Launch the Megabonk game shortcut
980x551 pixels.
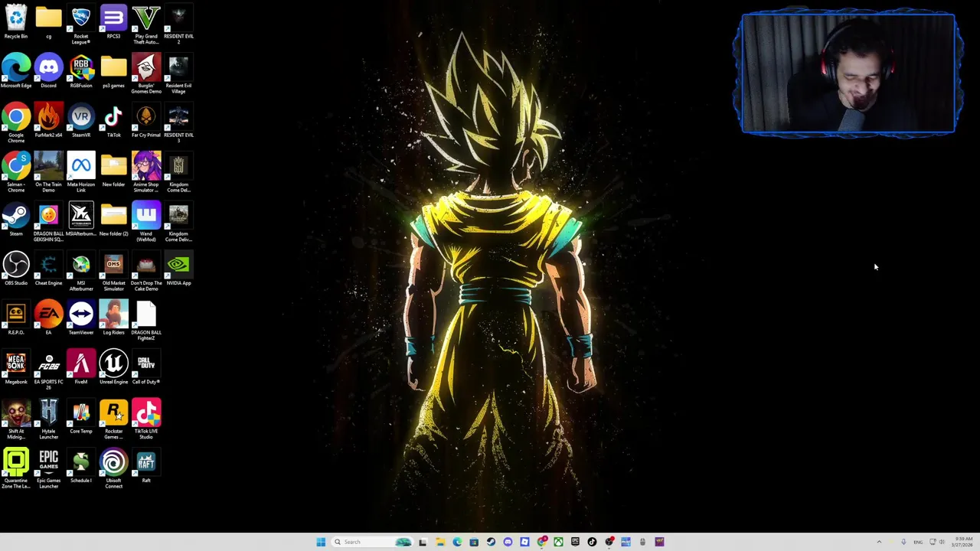16,368
